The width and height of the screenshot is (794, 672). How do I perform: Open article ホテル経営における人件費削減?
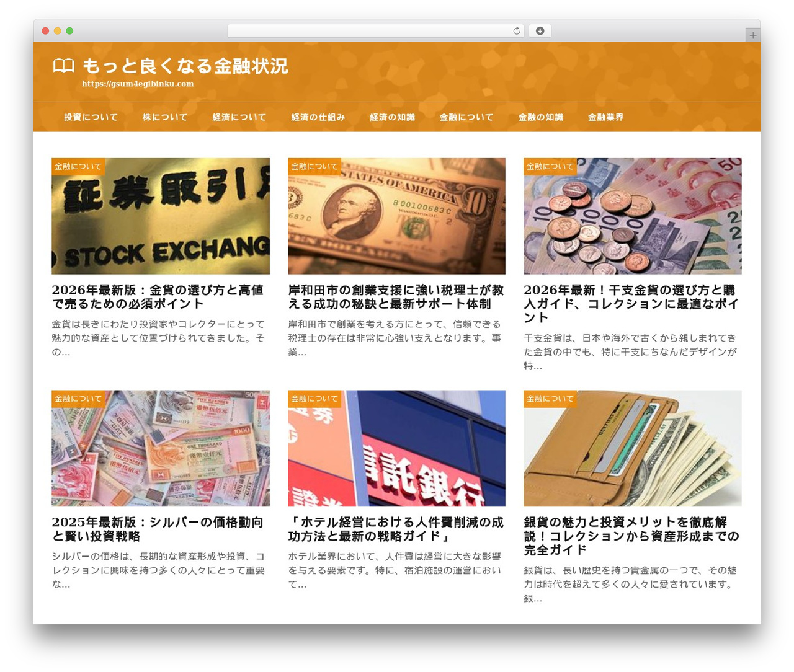[396, 529]
